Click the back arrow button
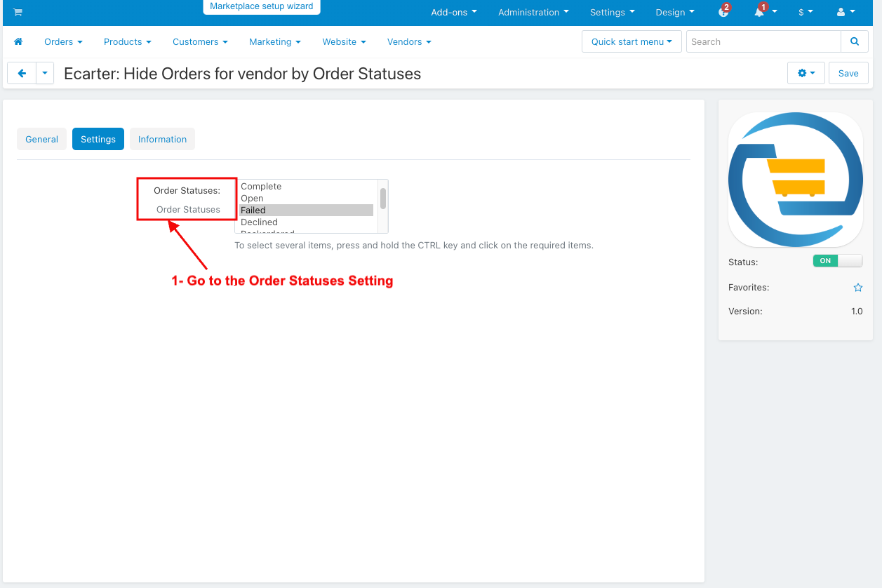 tap(22, 73)
